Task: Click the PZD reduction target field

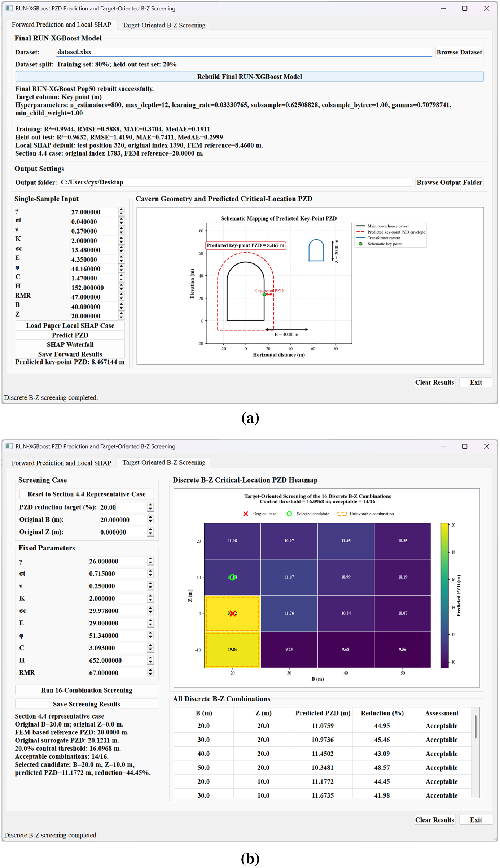Action: click(123, 507)
